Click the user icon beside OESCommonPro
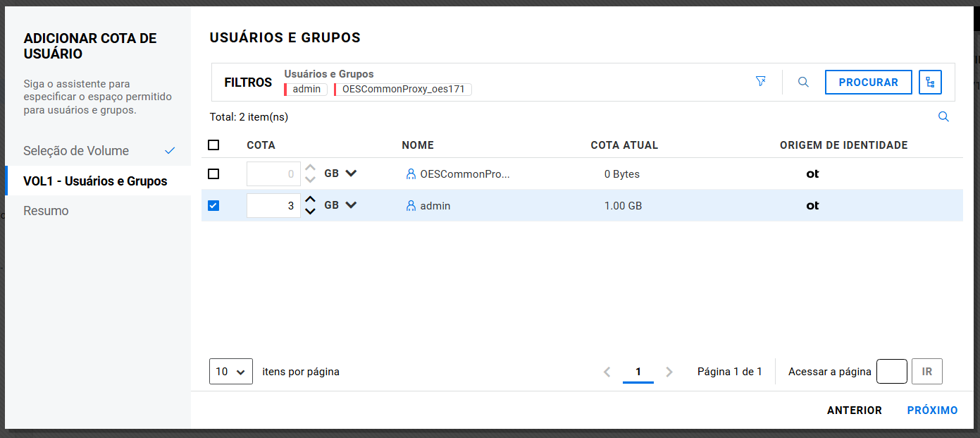 click(x=411, y=174)
